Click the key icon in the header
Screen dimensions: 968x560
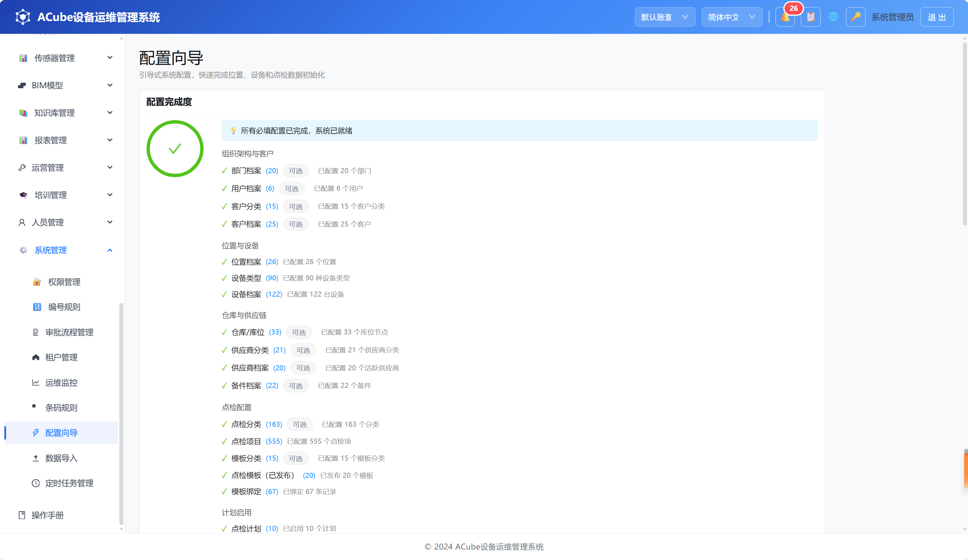point(855,17)
